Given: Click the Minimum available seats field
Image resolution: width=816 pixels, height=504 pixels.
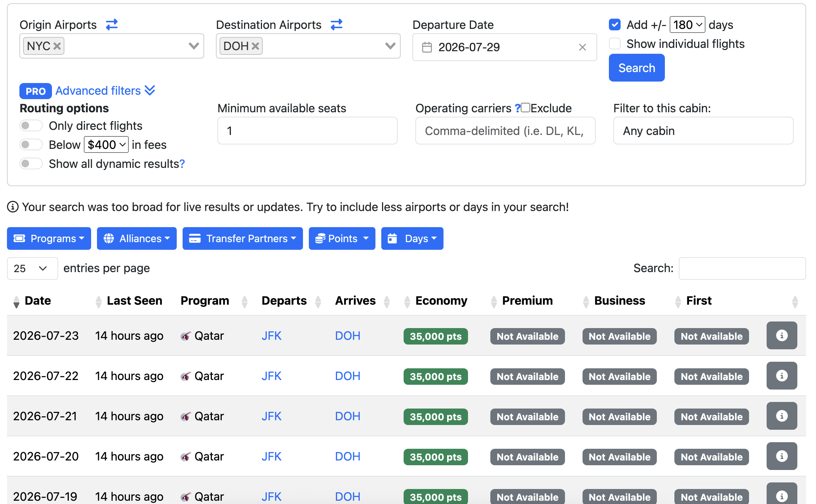Looking at the screenshot, I should coord(307,131).
